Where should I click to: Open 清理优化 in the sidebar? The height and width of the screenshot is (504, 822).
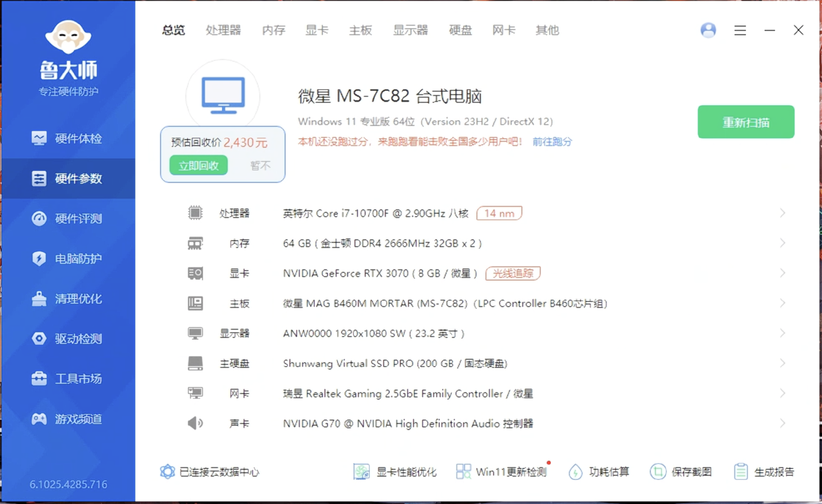(68, 298)
